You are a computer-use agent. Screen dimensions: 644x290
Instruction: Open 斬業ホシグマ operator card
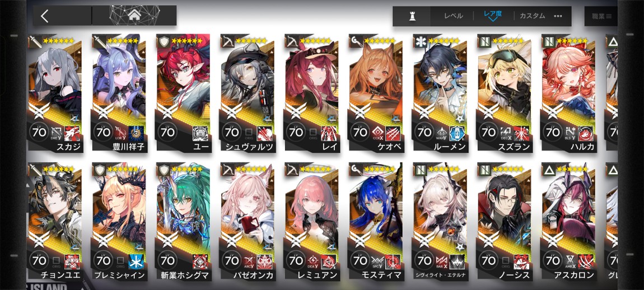pyautogui.click(x=183, y=222)
